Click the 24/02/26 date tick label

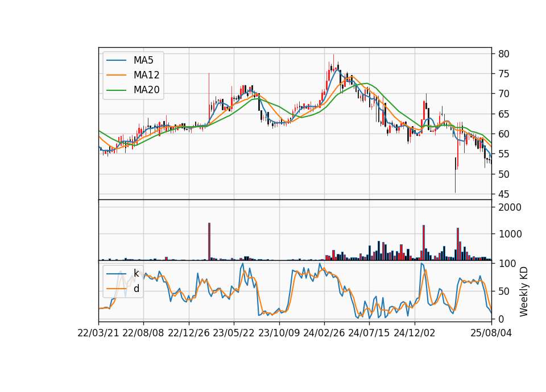point(324,333)
